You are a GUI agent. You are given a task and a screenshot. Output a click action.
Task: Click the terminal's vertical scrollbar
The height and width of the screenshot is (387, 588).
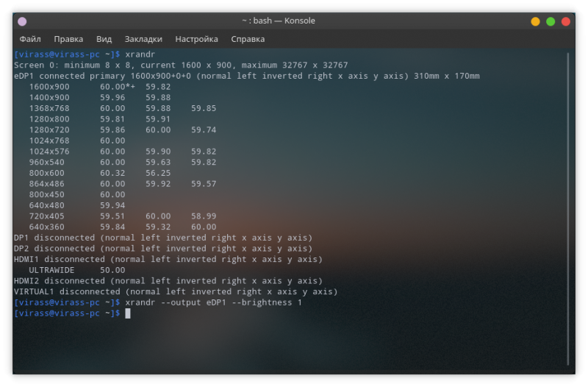tap(567, 206)
